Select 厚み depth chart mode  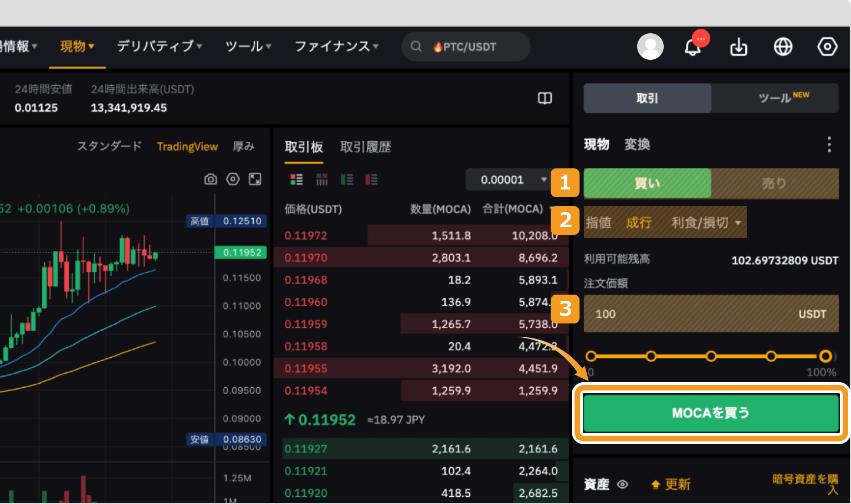(x=243, y=146)
